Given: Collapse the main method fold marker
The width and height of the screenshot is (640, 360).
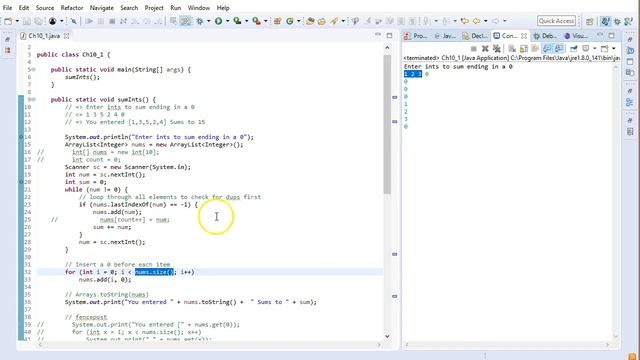Looking at the screenshot, I should tap(33, 70).
